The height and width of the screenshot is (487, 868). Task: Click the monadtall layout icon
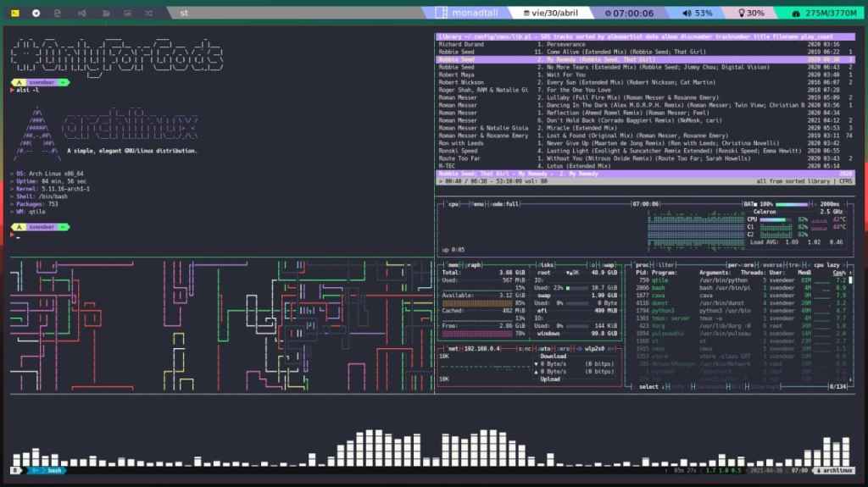coord(442,14)
